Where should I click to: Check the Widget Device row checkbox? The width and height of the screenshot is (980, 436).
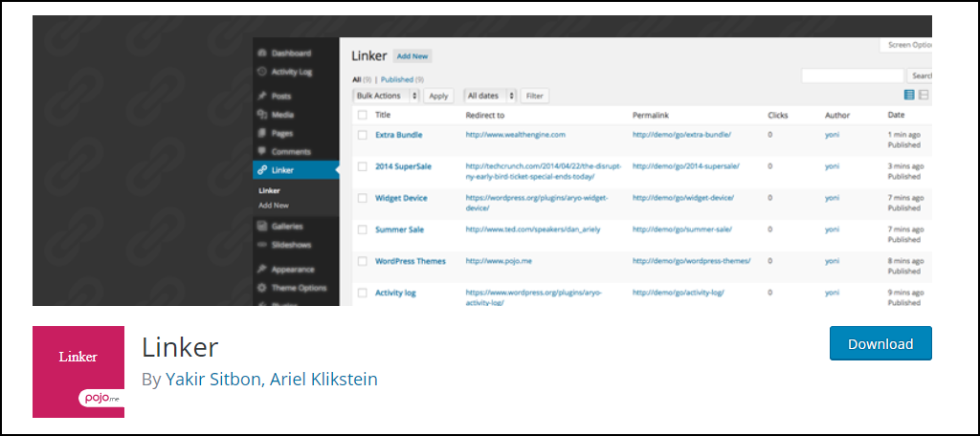(362, 198)
